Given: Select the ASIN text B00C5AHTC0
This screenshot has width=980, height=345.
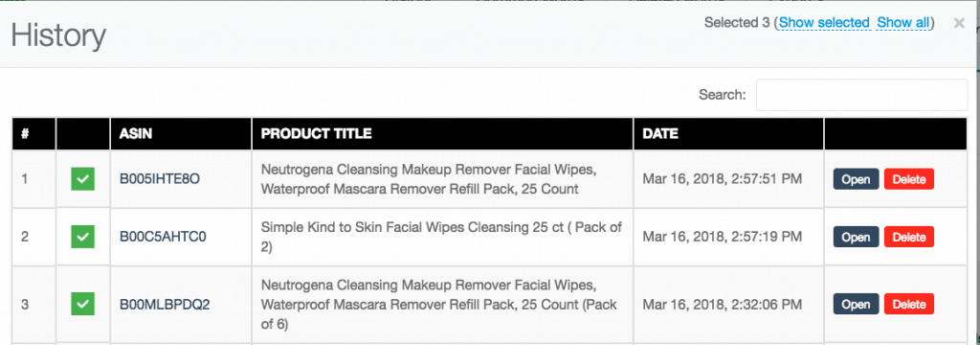Looking at the screenshot, I should 163,238.
